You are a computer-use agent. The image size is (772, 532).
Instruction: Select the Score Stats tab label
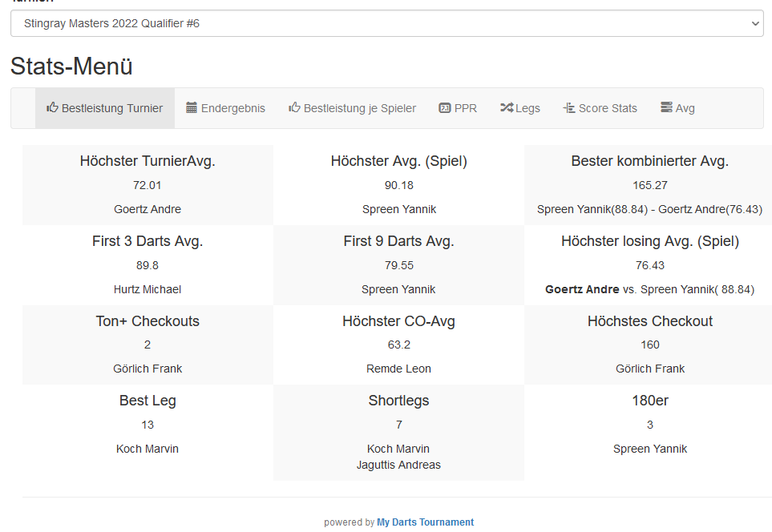tap(608, 108)
